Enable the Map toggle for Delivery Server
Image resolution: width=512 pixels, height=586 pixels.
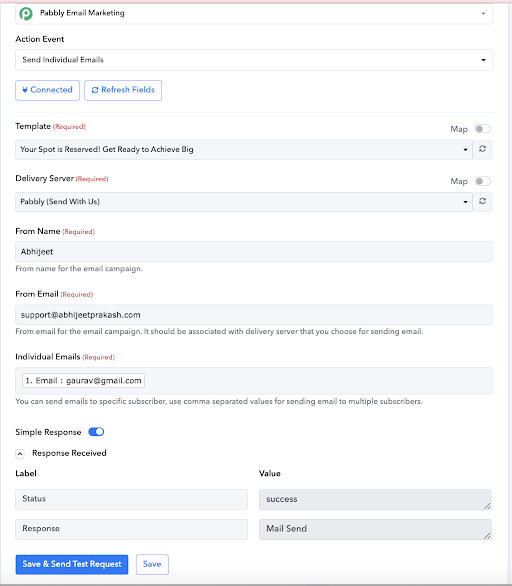point(482,181)
